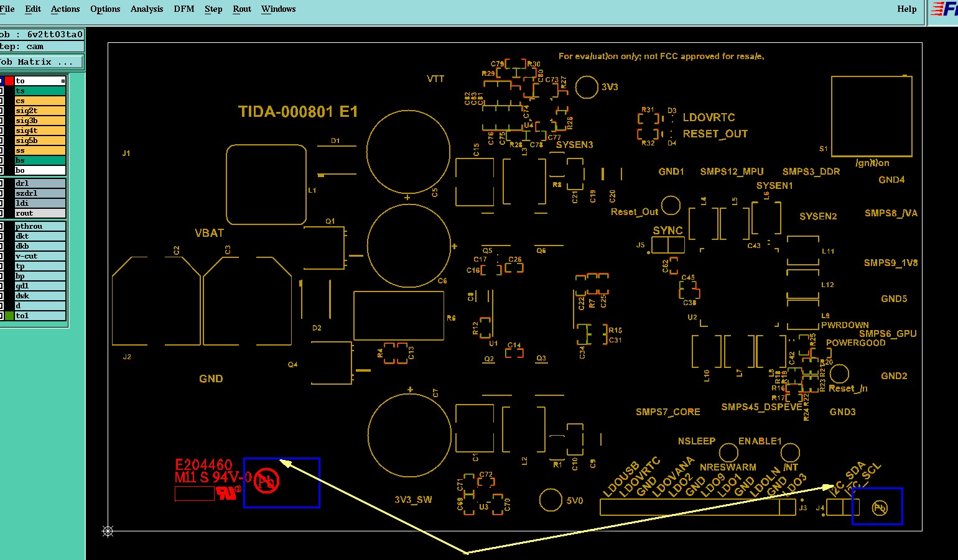958x560 pixels.
Task: Toggle the checkbox for layer 'rout'
Action: [2, 213]
